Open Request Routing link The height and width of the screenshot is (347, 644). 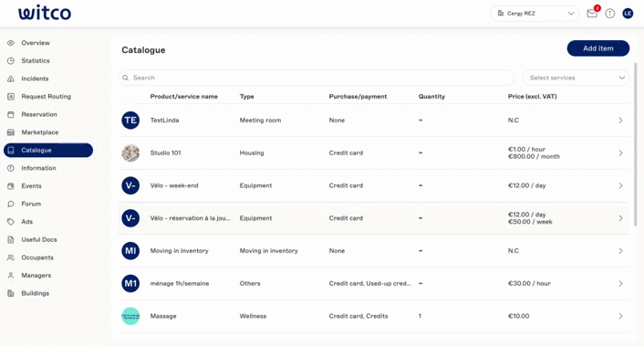(x=46, y=97)
